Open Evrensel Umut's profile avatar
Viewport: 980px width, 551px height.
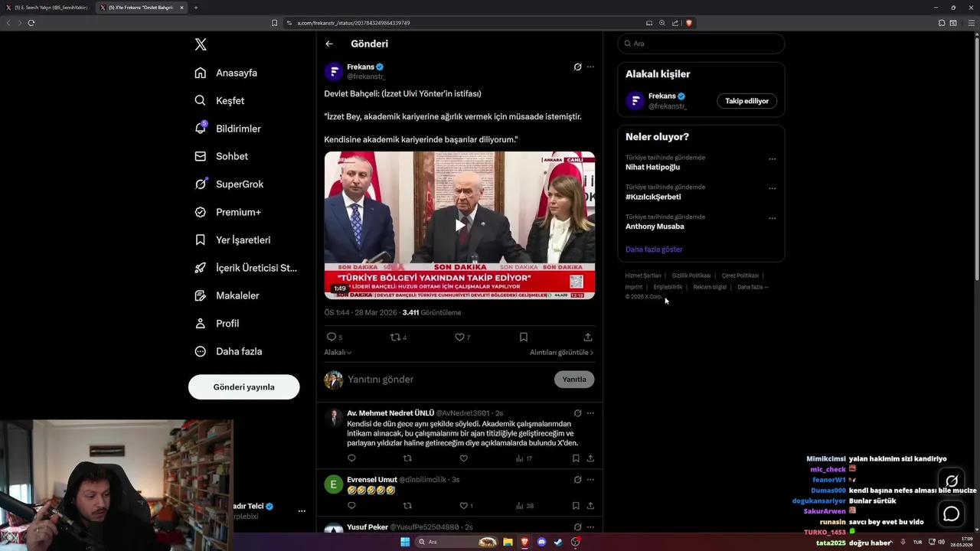pyautogui.click(x=333, y=484)
